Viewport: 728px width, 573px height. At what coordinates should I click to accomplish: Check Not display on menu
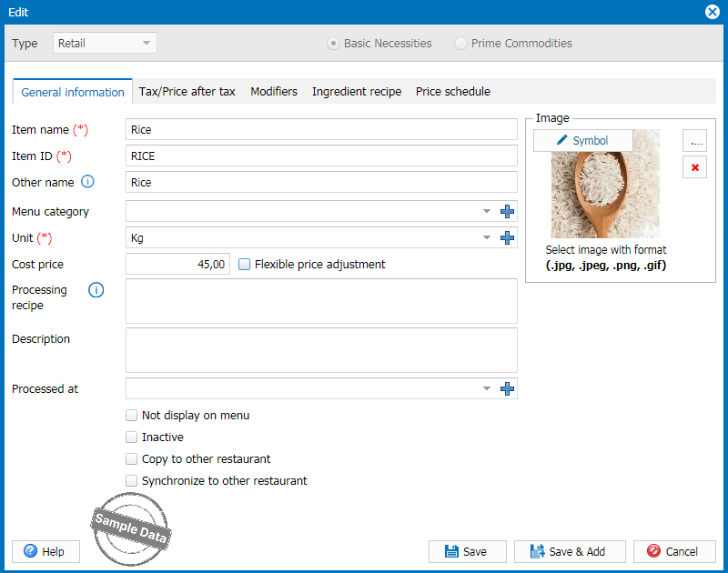(132, 416)
